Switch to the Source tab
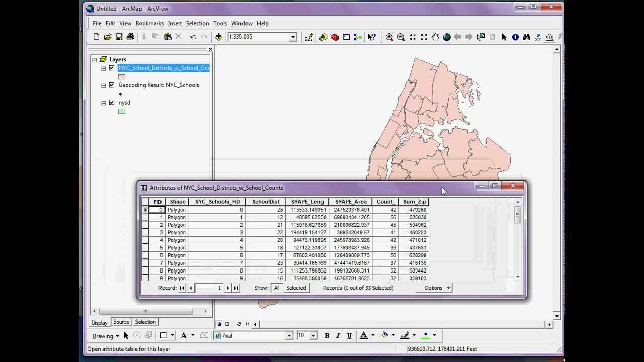The width and height of the screenshot is (644, 362). click(x=121, y=322)
